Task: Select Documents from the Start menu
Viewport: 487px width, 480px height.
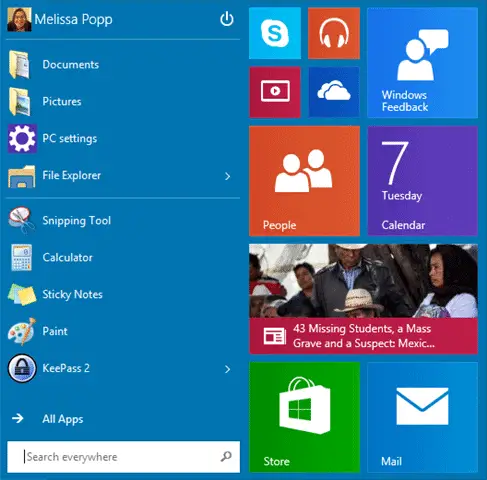Action: 123,64
